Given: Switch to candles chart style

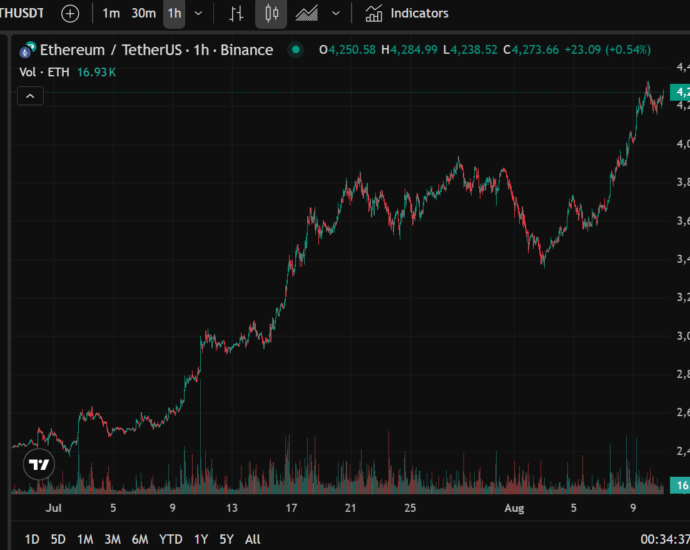Looking at the screenshot, I should tap(271, 13).
